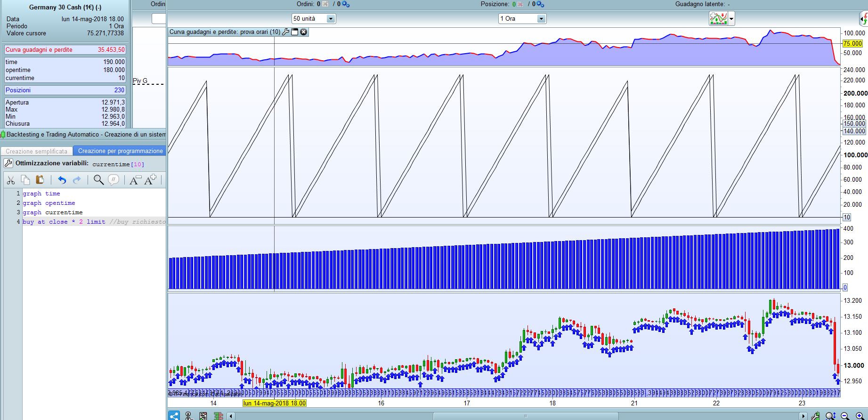This screenshot has width=868, height=420.
Task: Remove the Curva guadagni e perdite panel
Action: click(304, 32)
